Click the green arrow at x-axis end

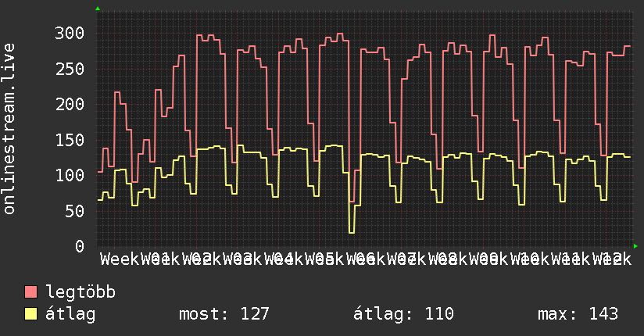coord(635,246)
